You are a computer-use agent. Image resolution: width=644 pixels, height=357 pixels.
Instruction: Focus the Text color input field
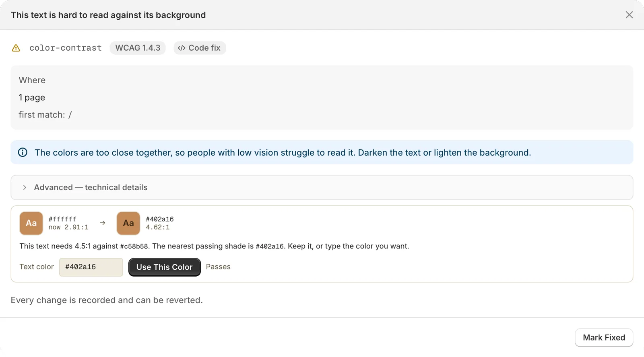click(91, 267)
